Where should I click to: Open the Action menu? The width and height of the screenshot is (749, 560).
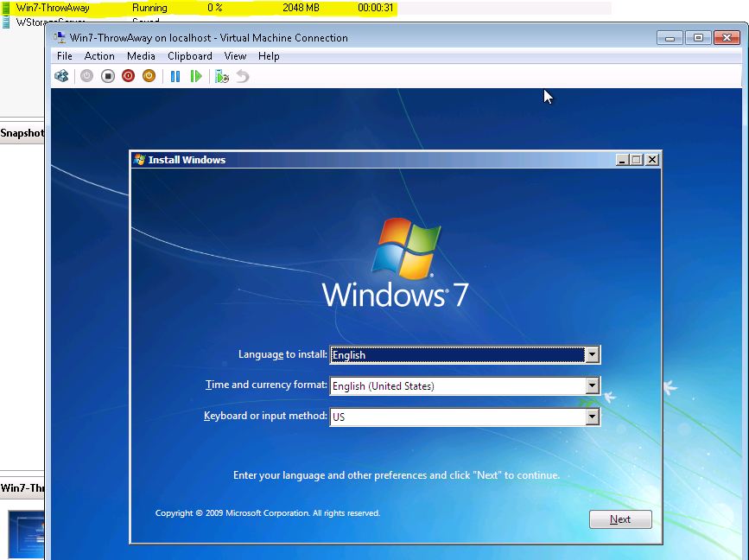[x=99, y=56]
